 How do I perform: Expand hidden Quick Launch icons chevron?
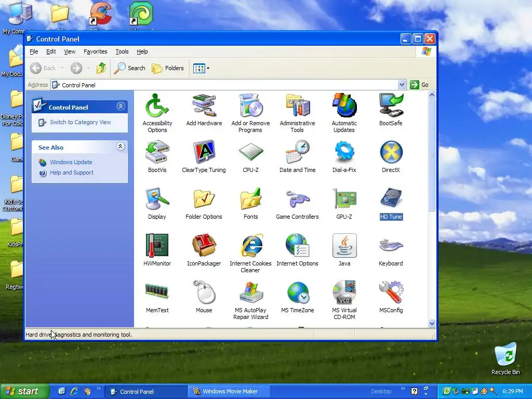pyautogui.click(x=98, y=389)
